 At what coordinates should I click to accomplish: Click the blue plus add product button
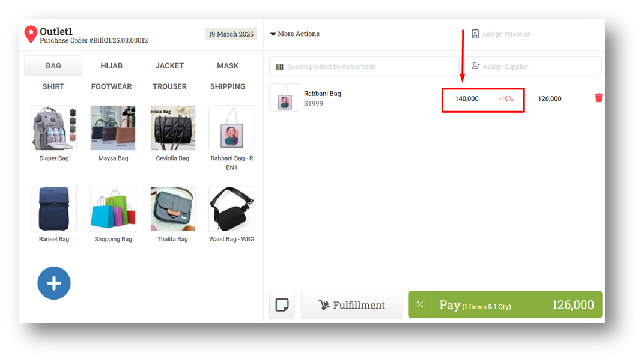[54, 283]
